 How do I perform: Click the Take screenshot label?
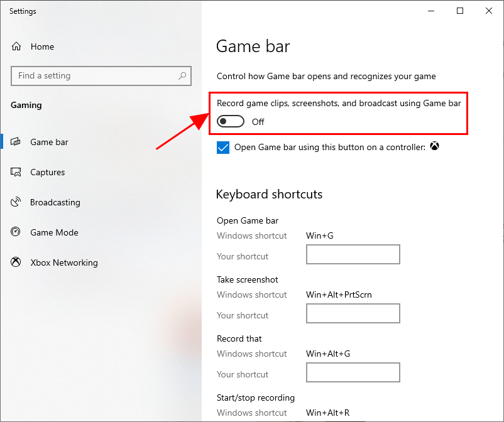247,279
